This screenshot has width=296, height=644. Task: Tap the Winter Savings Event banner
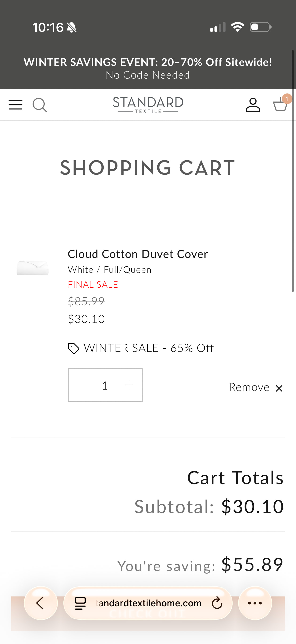pos(148,68)
